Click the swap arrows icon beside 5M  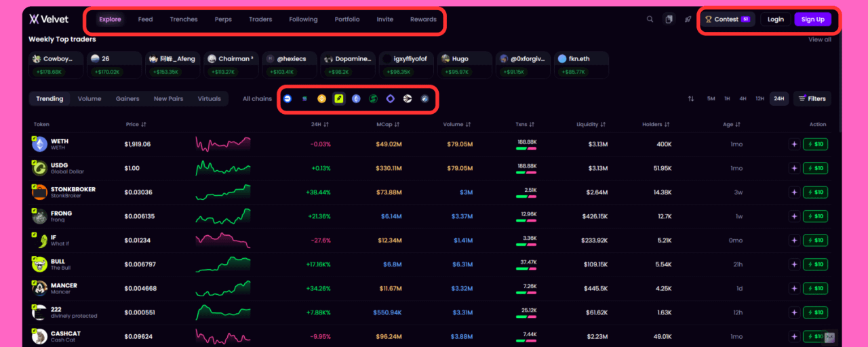click(x=691, y=99)
